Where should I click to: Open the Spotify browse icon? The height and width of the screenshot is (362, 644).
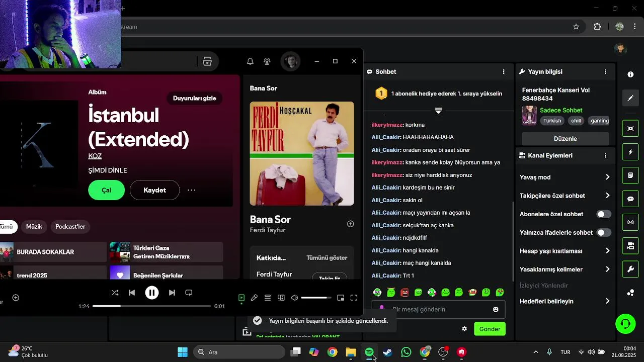207,61
